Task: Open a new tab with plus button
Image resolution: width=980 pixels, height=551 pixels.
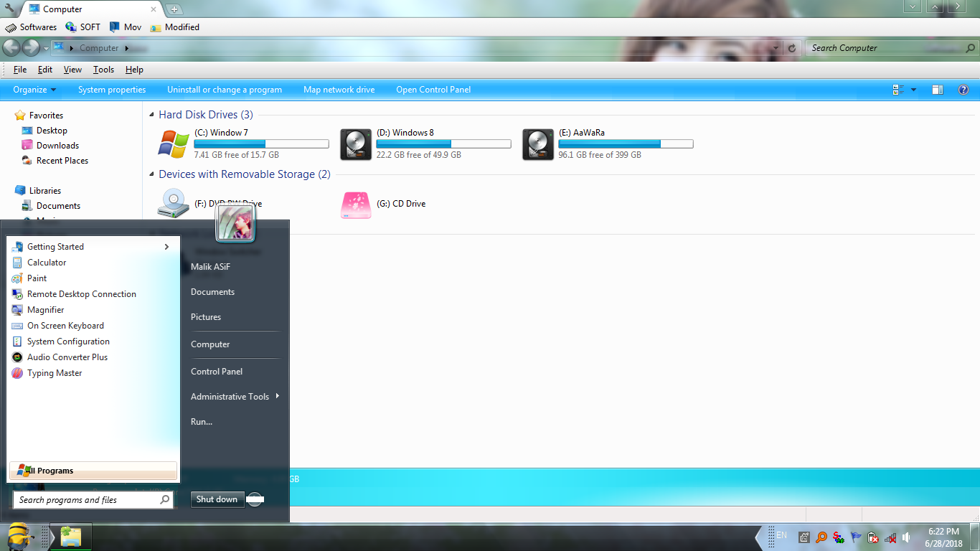Action: click(x=174, y=9)
